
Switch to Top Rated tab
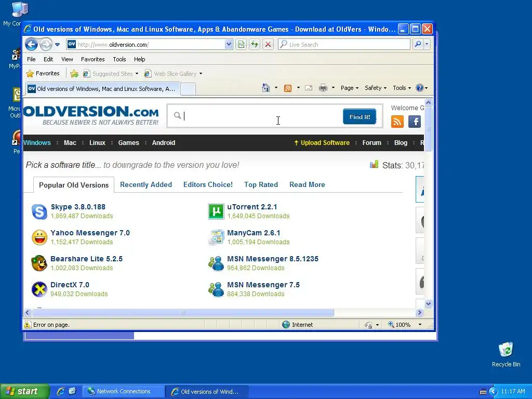261,184
